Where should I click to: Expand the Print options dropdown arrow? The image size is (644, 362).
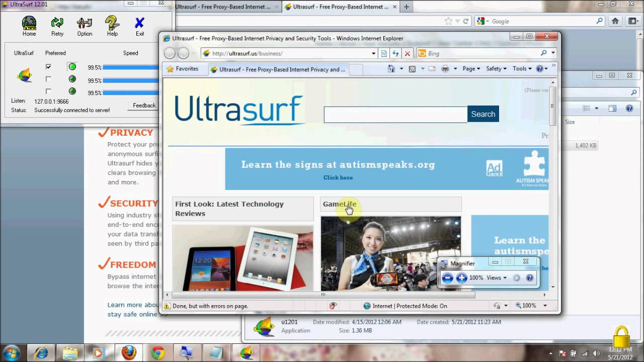[x=455, y=69]
